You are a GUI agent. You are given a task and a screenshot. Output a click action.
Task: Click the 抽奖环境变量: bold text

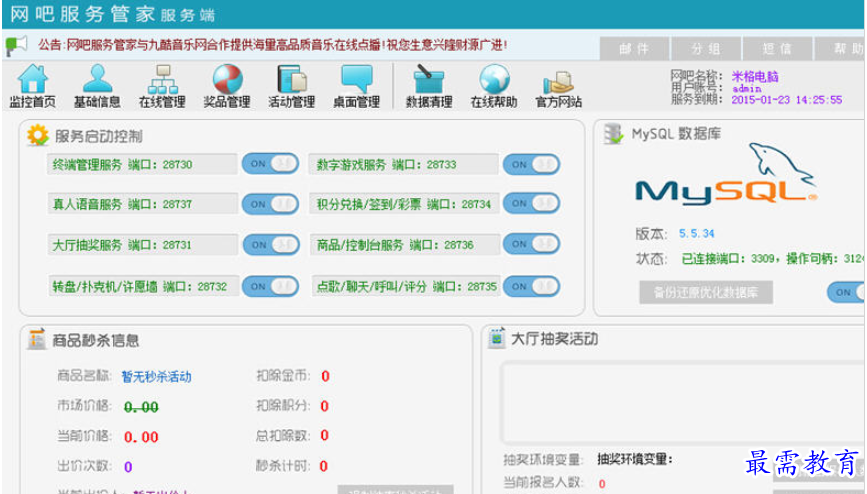tap(635, 459)
